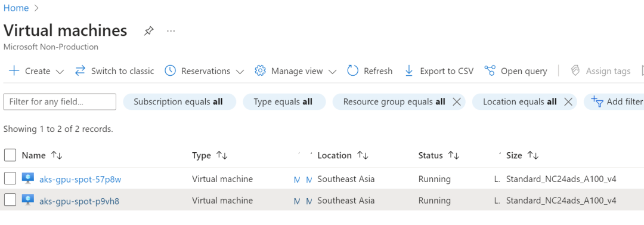Sort by Status column arrows
Viewport: 644px width, 225px height.
[x=453, y=155]
